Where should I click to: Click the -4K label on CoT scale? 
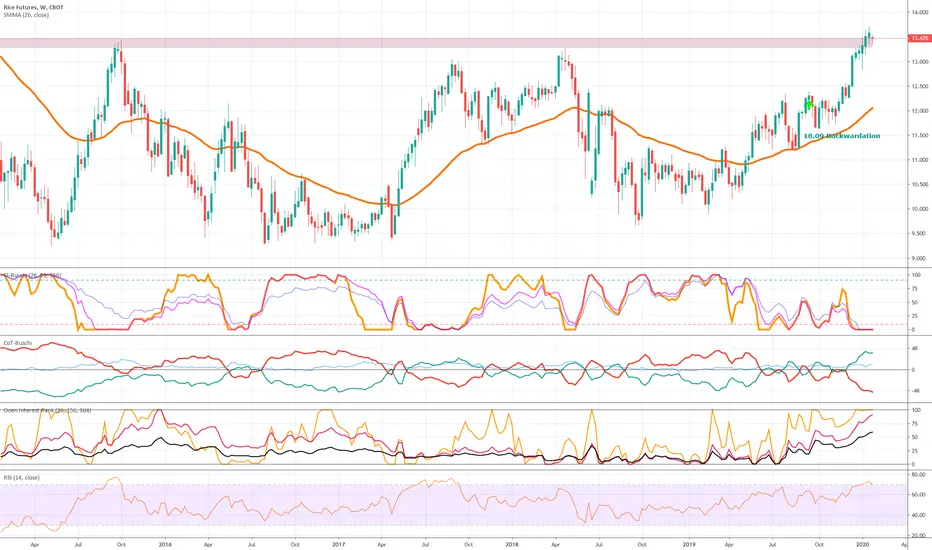[914, 391]
